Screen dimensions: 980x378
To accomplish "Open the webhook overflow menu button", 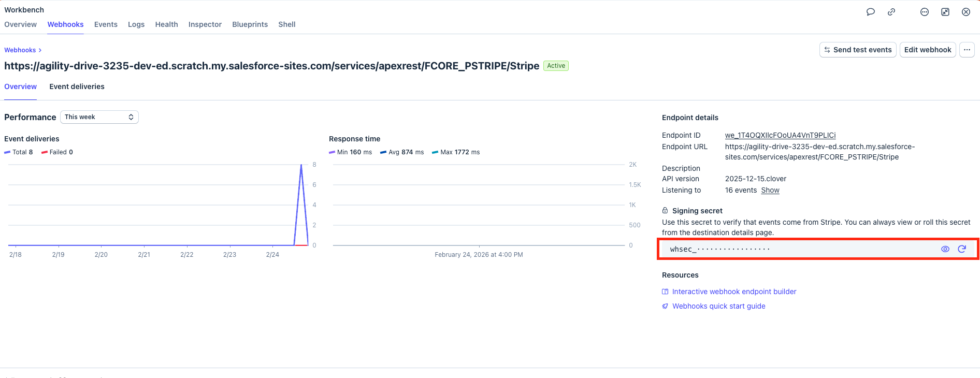I will tap(967, 50).
